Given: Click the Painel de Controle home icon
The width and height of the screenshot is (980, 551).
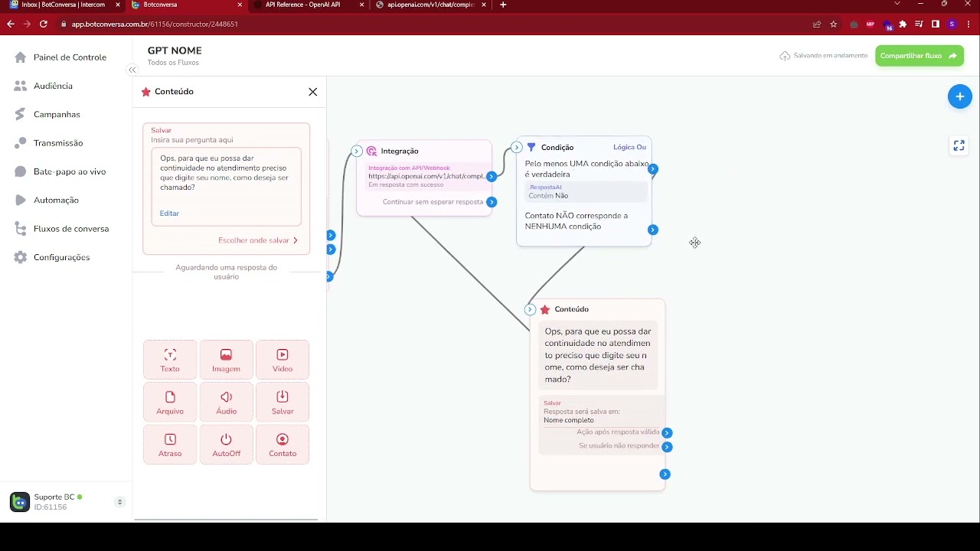Looking at the screenshot, I should tap(20, 57).
